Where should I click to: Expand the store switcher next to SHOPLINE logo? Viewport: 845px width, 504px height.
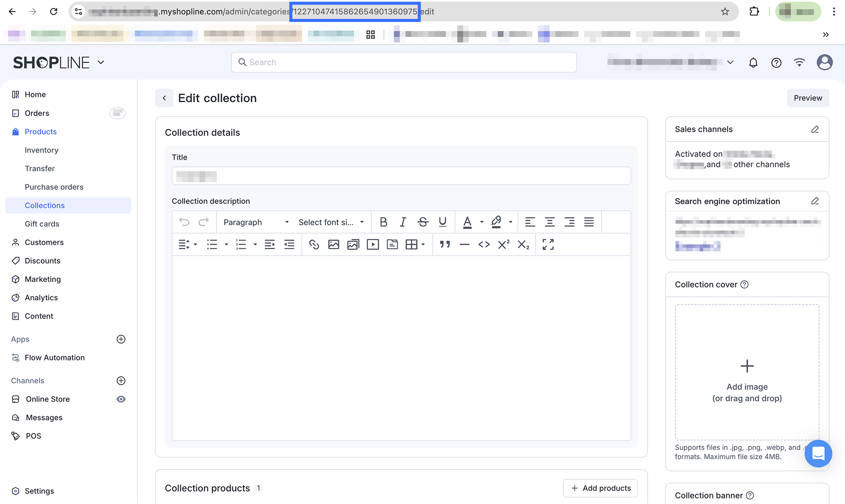tap(101, 62)
